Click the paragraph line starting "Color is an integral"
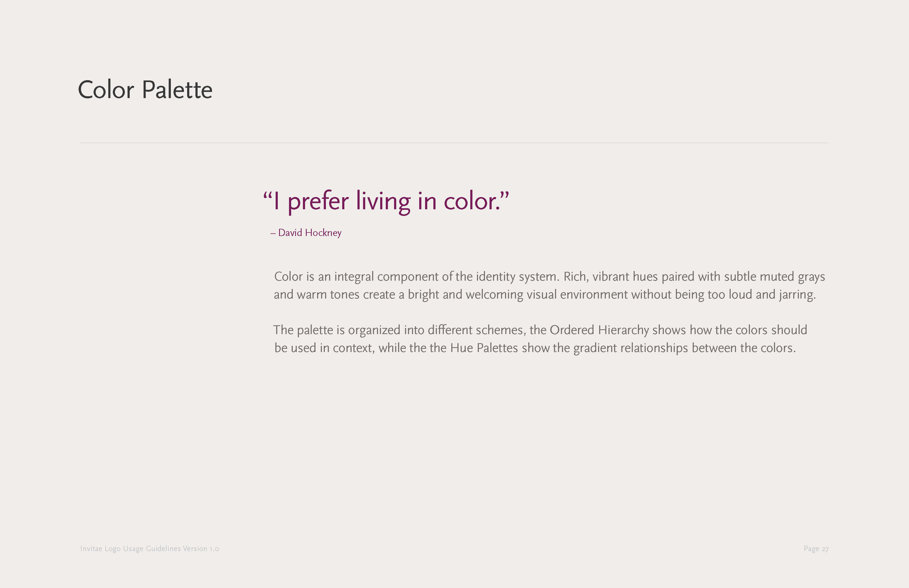Image resolution: width=909 pixels, height=588 pixels. (550, 277)
